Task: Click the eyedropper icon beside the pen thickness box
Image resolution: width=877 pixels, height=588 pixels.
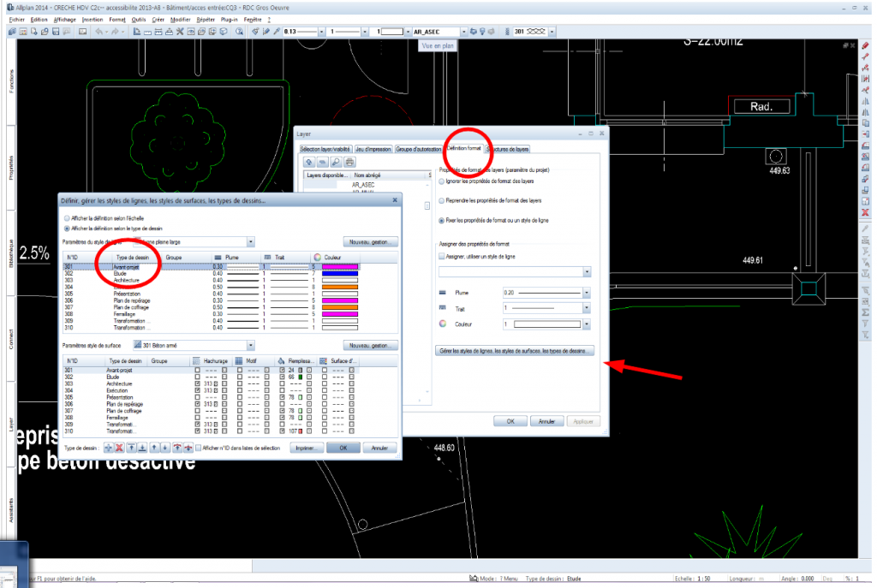Action: point(277,32)
